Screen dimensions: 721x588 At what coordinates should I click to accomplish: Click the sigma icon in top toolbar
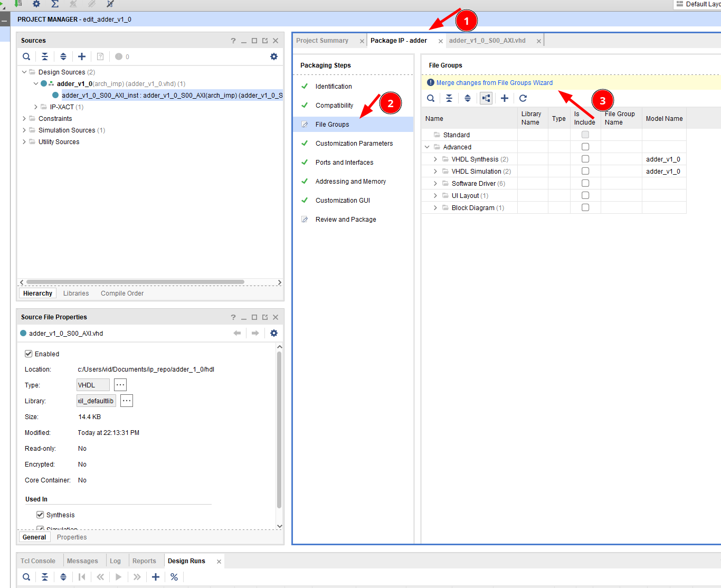pos(55,4)
